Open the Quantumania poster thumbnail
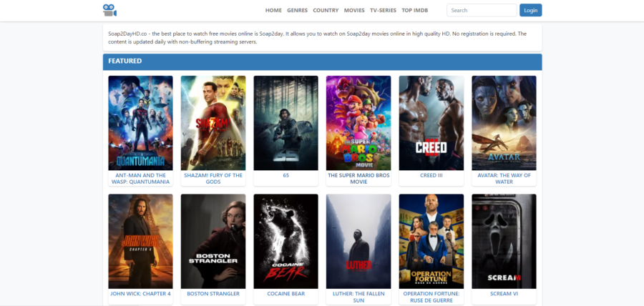 point(140,123)
